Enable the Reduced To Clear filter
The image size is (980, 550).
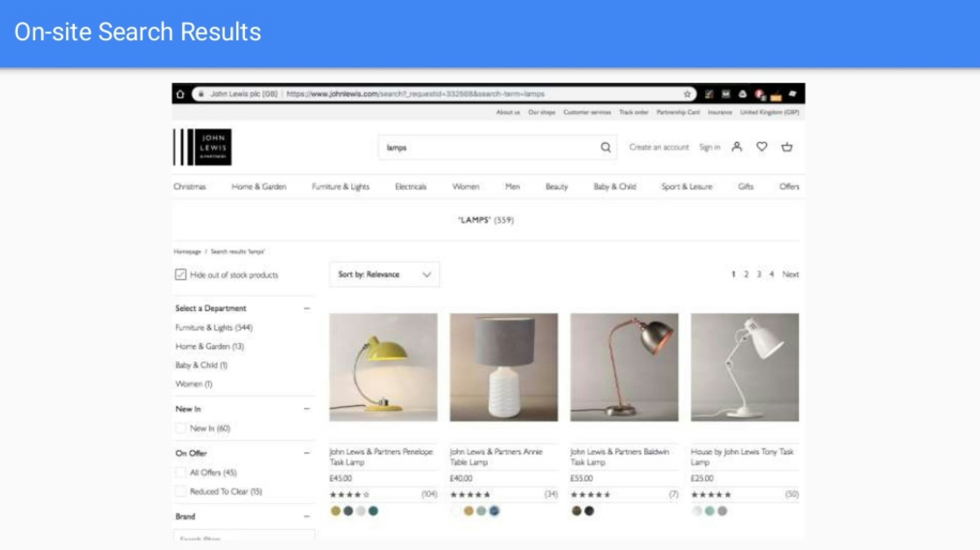pos(181,491)
